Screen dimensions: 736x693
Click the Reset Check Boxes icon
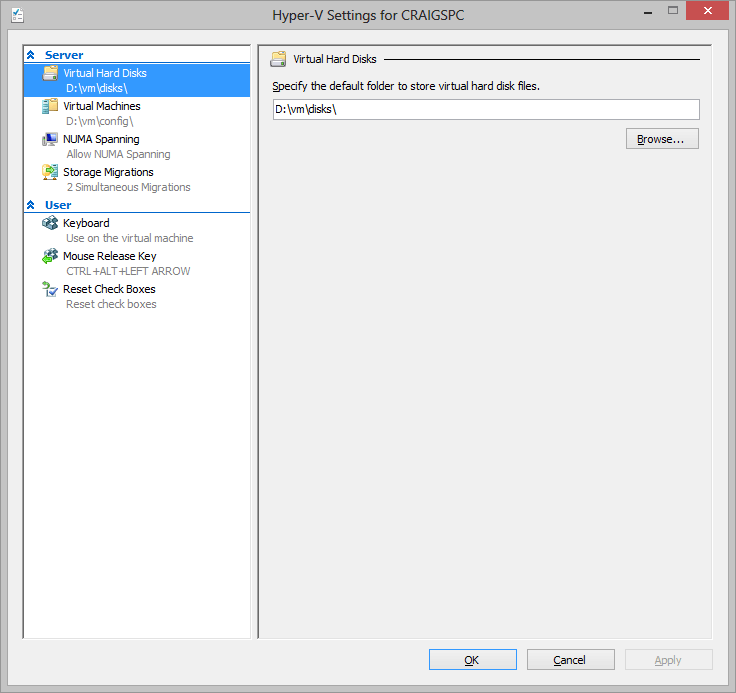click(x=50, y=289)
